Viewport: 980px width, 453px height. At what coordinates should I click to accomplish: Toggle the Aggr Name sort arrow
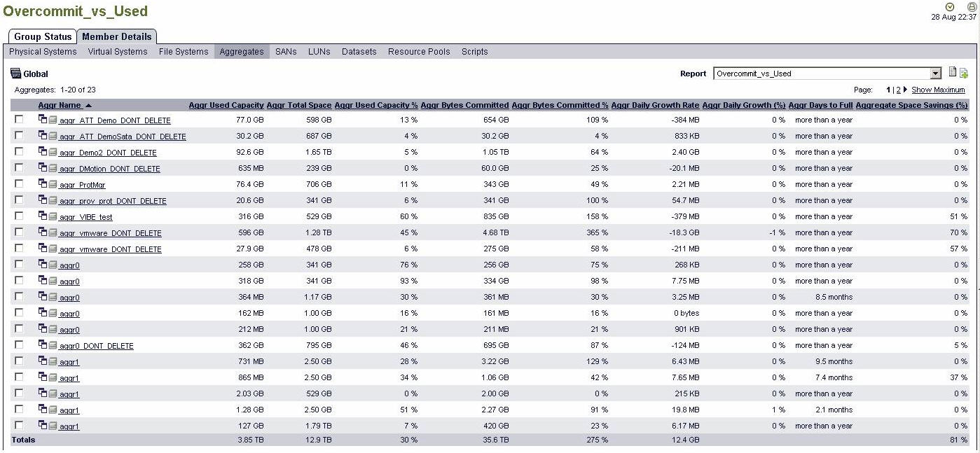88,106
